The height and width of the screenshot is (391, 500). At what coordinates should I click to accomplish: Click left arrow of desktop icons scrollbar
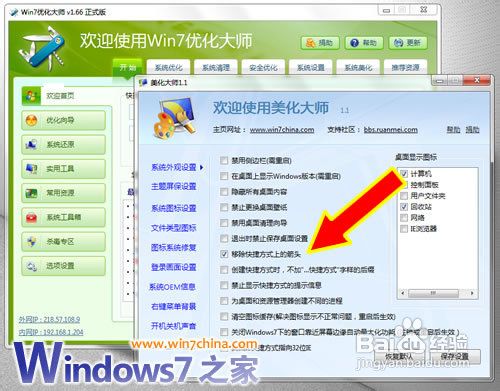(x=403, y=293)
